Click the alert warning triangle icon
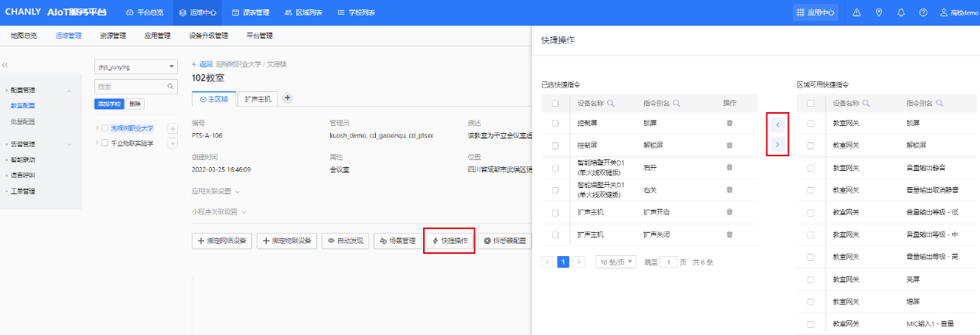The image size is (980, 335). pyautogui.click(x=856, y=12)
